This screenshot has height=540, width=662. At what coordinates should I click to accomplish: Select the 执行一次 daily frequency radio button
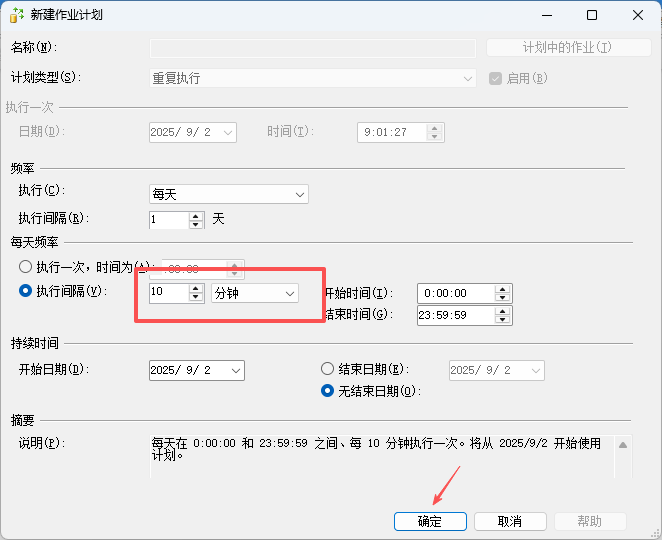(x=26, y=267)
